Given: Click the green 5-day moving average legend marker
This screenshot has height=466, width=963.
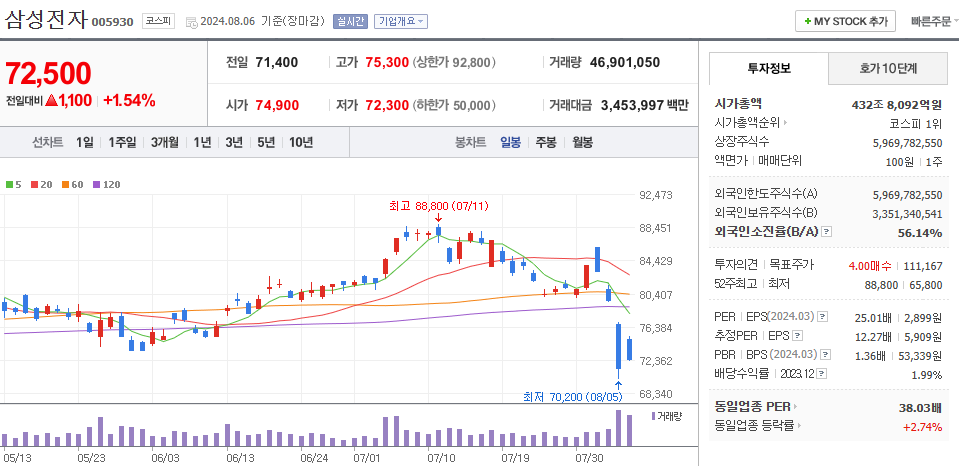Looking at the screenshot, I should (9, 184).
